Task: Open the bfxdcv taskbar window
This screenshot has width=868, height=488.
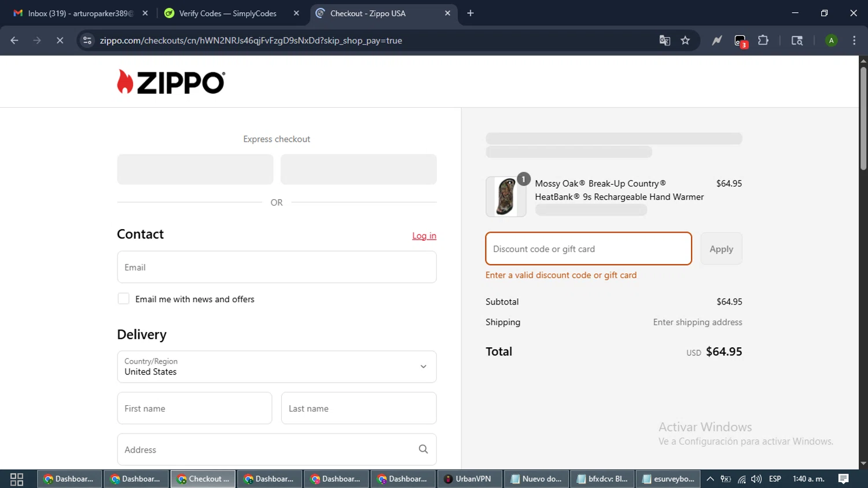Action: pos(602,479)
